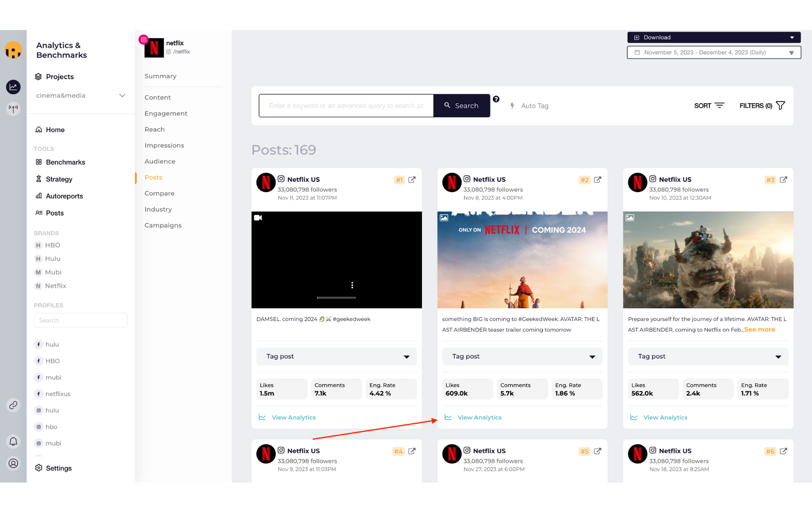Click the Settings gear icon
The width and height of the screenshot is (812, 516).
coord(39,468)
